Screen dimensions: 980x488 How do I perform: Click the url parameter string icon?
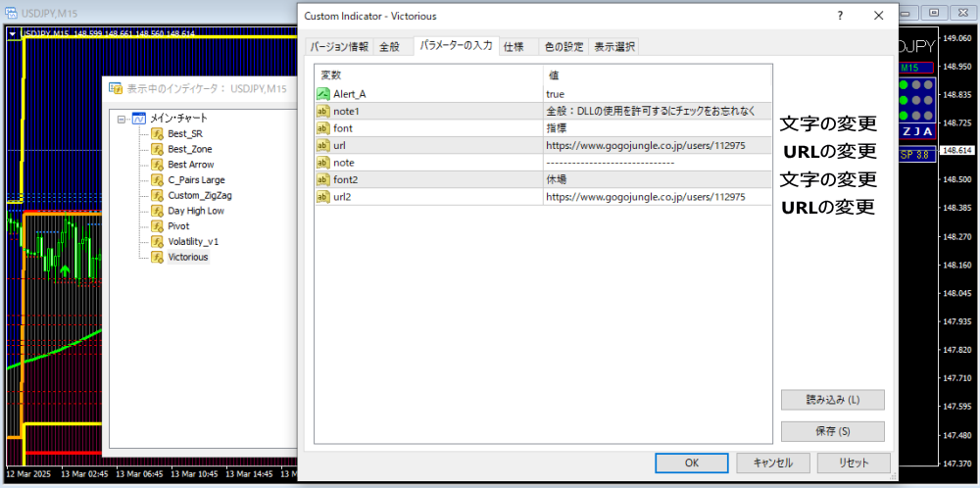pos(323,145)
